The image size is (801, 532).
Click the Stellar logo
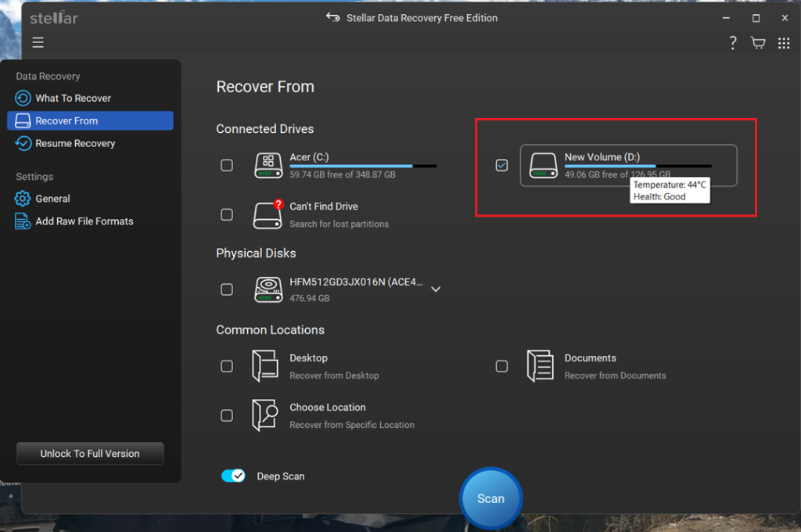coord(54,18)
